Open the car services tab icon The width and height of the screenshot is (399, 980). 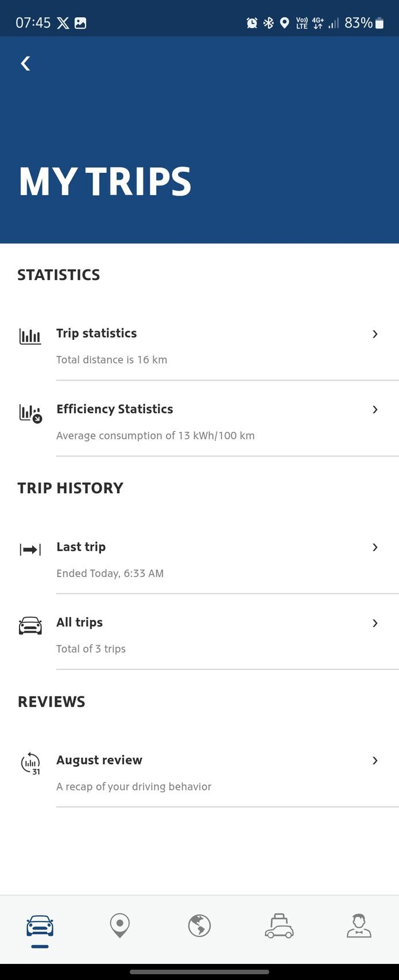tap(279, 926)
